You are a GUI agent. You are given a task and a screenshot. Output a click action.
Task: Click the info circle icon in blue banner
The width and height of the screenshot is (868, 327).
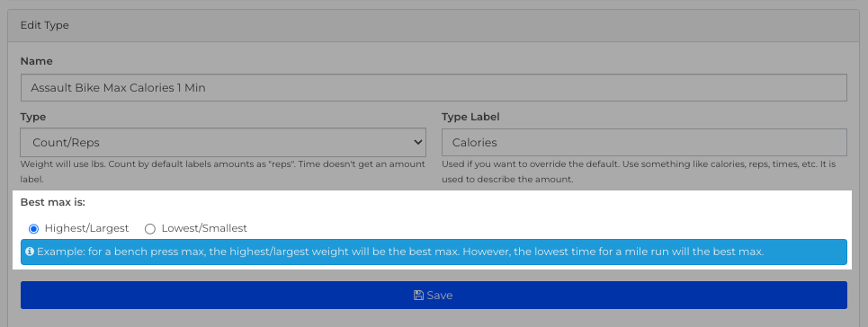[x=30, y=252]
